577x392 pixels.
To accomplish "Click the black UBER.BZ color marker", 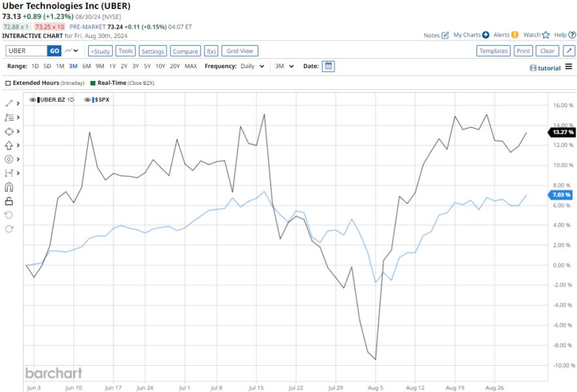I will click(x=39, y=100).
